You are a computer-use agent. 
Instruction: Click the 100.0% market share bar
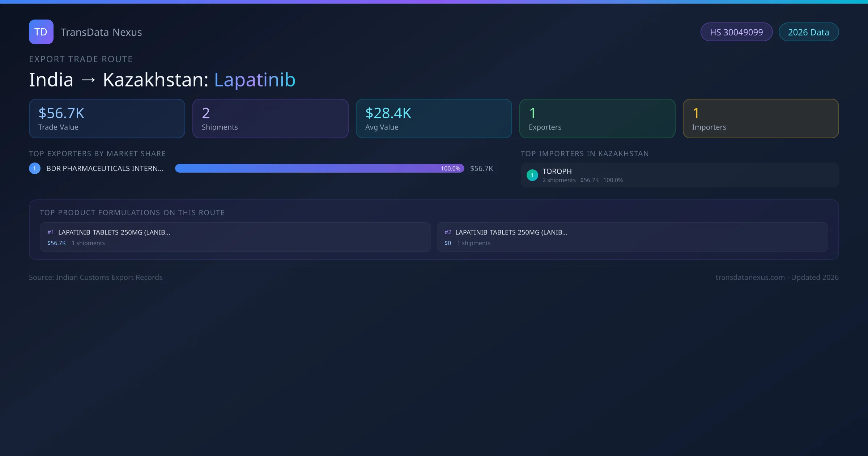[319, 168]
